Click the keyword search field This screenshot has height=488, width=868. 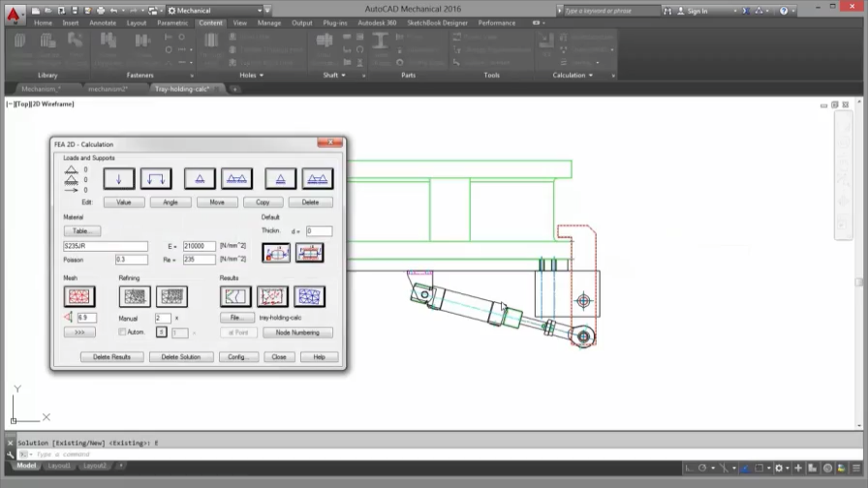(x=611, y=11)
